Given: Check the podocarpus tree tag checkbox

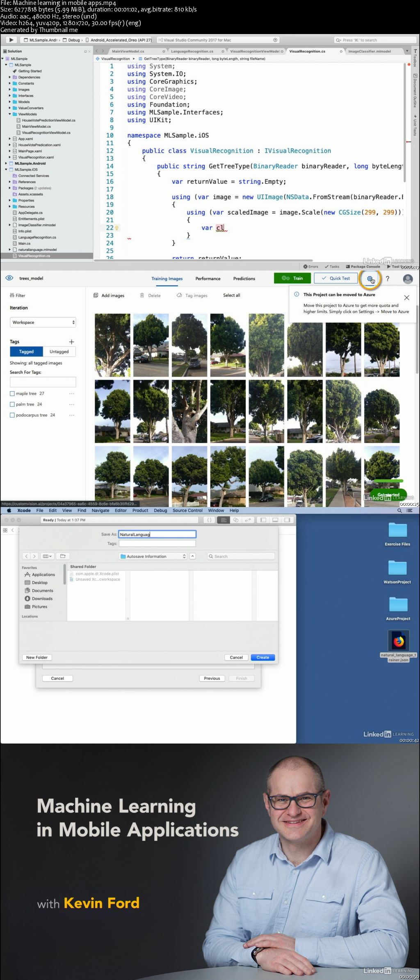Looking at the screenshot, I should (x=12, y=415).
